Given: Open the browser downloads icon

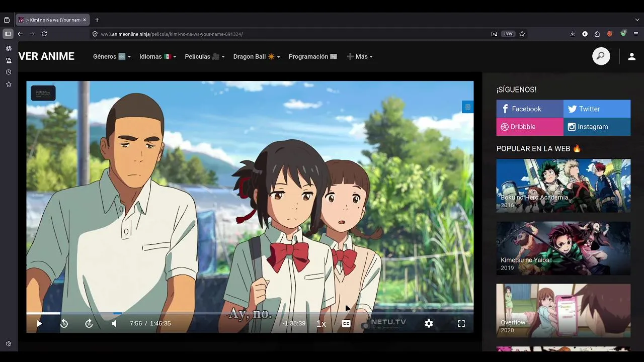Looking at the screenshot, I should [573, 34].
